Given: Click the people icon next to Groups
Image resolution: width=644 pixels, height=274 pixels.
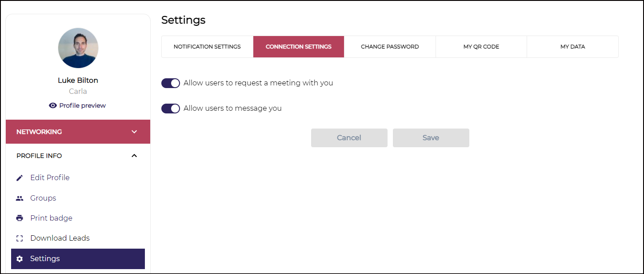Looking at the screenshot, I should pos(20,198).
